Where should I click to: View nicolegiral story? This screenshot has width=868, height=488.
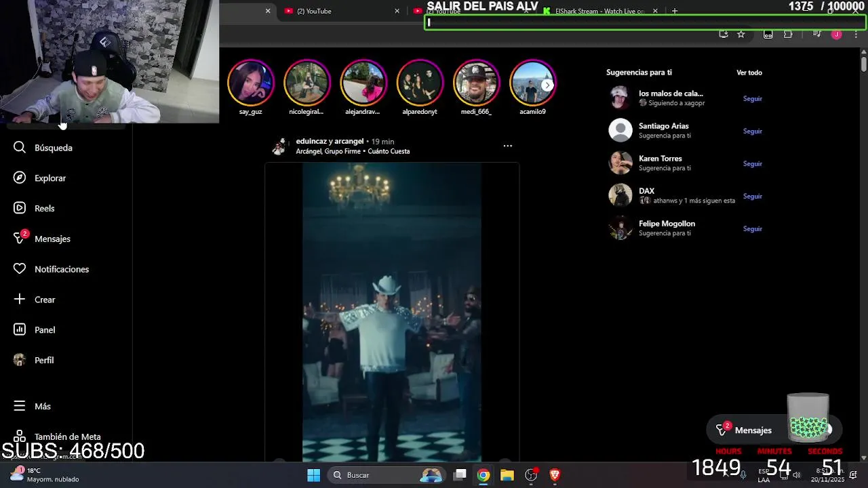click(x=307, y=83)
